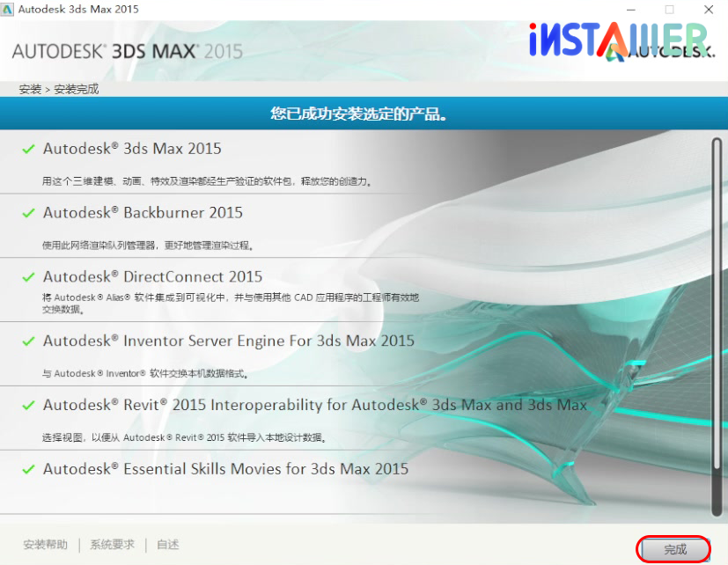
Task: Select Revit 2015 Interoperability for 3ds Max title
Action: (315, 405)
